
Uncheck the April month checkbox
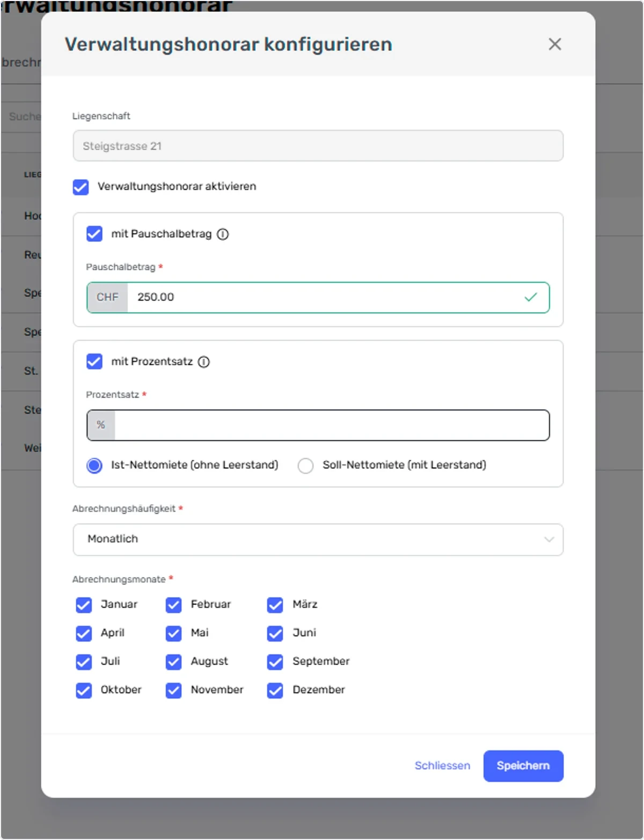pyautogui.click(x=84, y=633)
